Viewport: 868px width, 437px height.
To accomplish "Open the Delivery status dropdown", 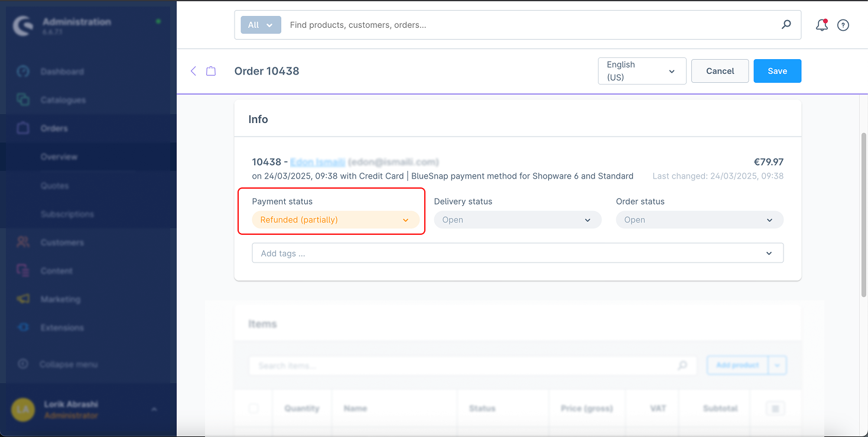I will (x=517, y=220).
